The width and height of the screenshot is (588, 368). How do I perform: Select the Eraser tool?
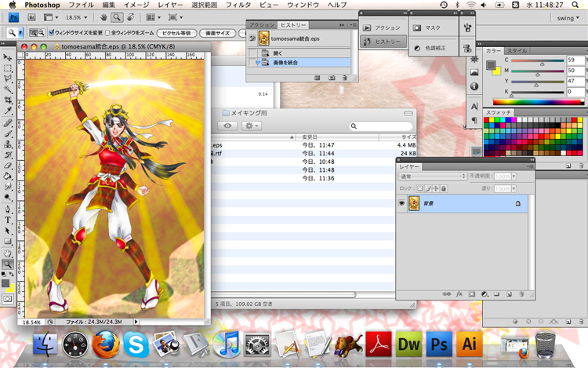7,165
